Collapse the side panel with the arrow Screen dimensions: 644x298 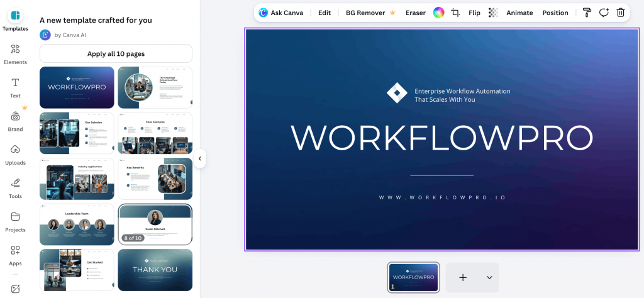[199, 158]
